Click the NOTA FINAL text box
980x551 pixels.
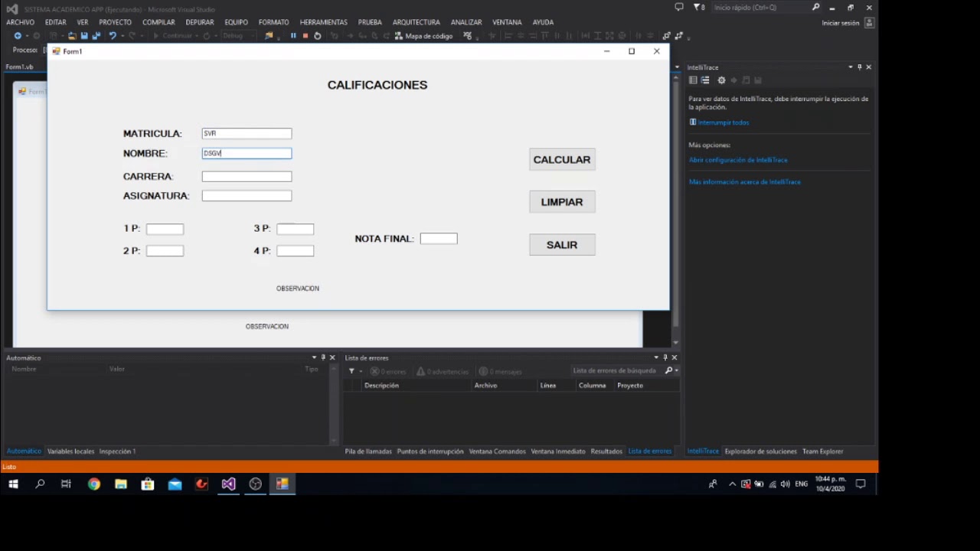439,239
